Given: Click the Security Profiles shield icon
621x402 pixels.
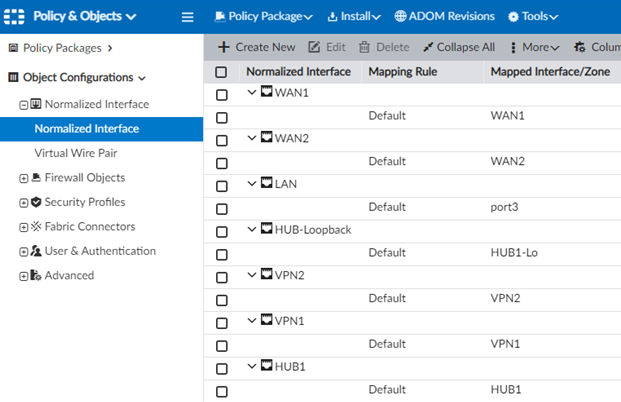Looking at the screenshot, I should [36, 202].
